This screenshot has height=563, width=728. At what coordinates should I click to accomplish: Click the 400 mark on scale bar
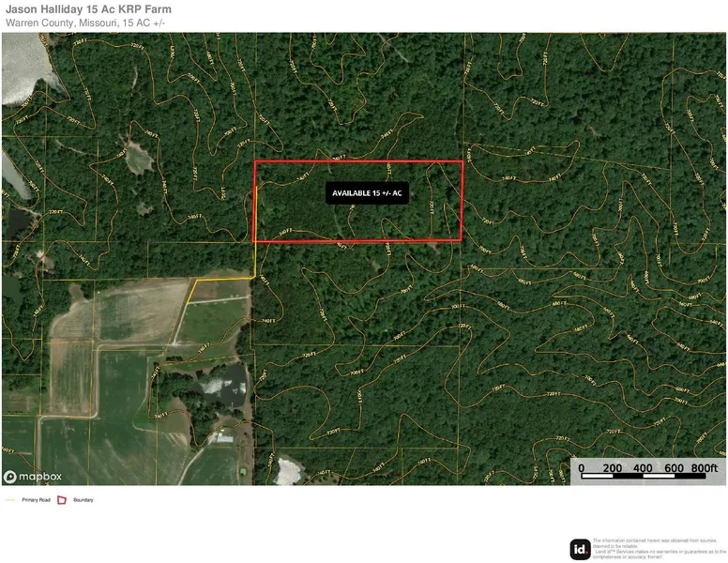click(643, 467)
